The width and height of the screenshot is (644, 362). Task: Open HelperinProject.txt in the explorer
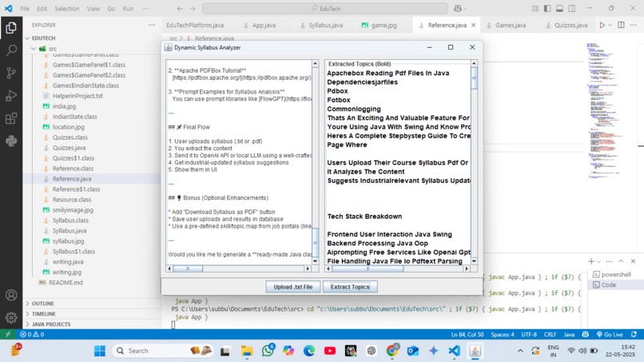[78, 96]
